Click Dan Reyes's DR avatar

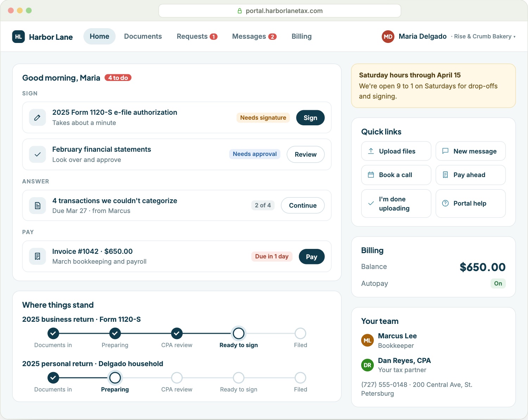367,365
